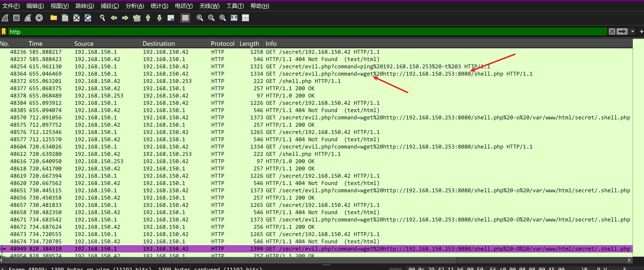
Task: Click resize columns to fit icon
Action: pyautogui.click(x=234, y=18)
